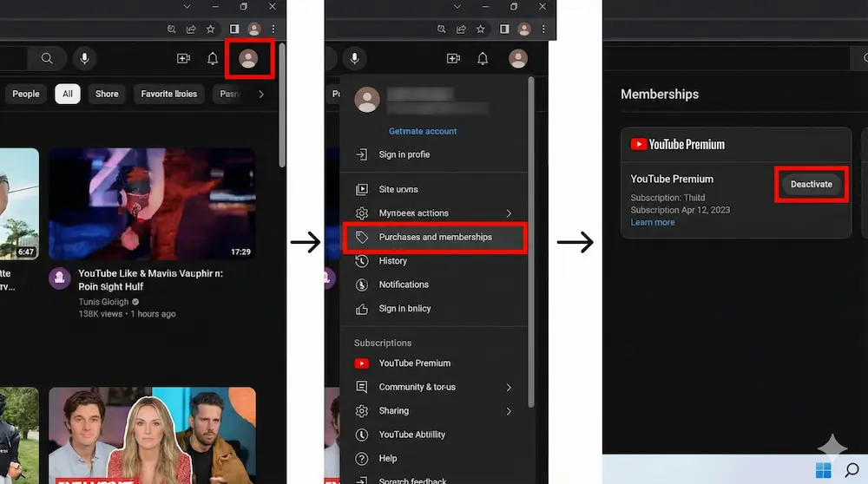This screenshot has width=868, height=484.
Task: Click YouTube avatar in middle window header
Action: [x=518, y=58]
